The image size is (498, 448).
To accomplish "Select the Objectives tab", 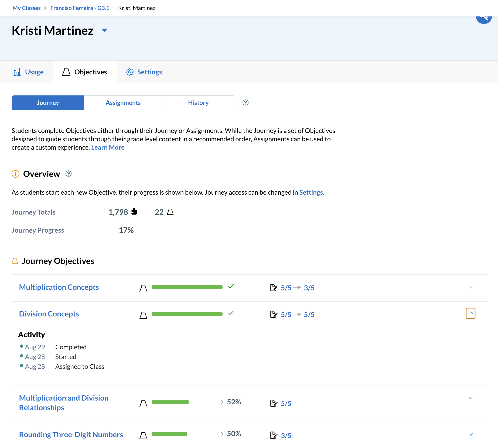I will click(86, 72).
